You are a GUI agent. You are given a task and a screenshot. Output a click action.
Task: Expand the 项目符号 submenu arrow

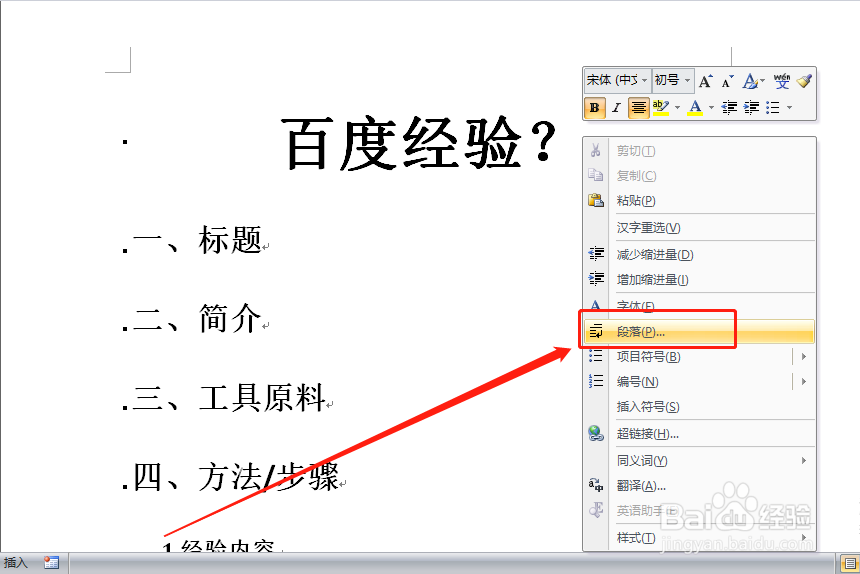[x=804, y=356]
